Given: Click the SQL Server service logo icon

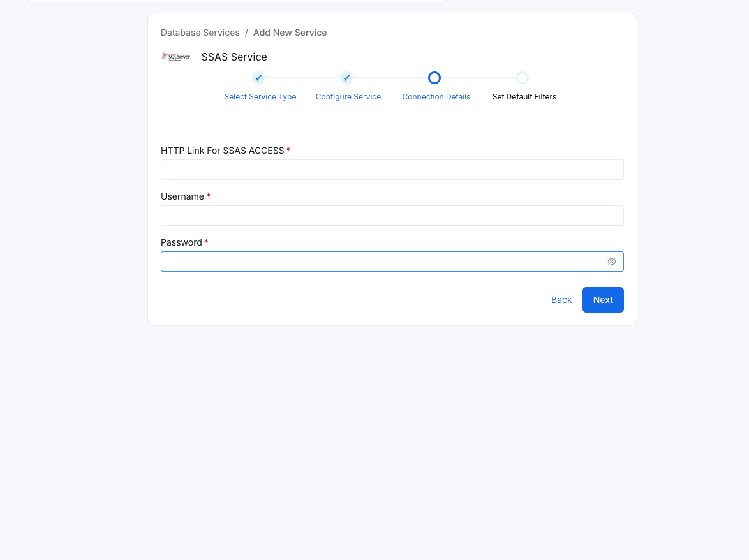Looking at the screenshot, I should pyautogui.click(x=176, y=56).
